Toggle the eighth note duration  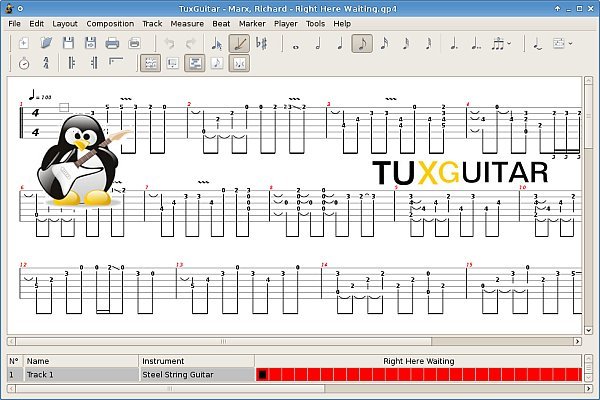pyautogui.click(x=362, y=43)
